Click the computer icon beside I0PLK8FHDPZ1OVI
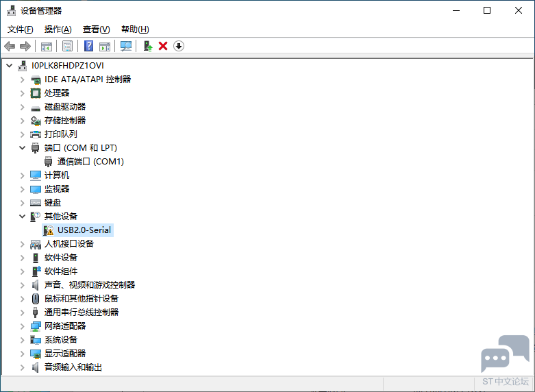Screen dimensions: 535x392 23,66
